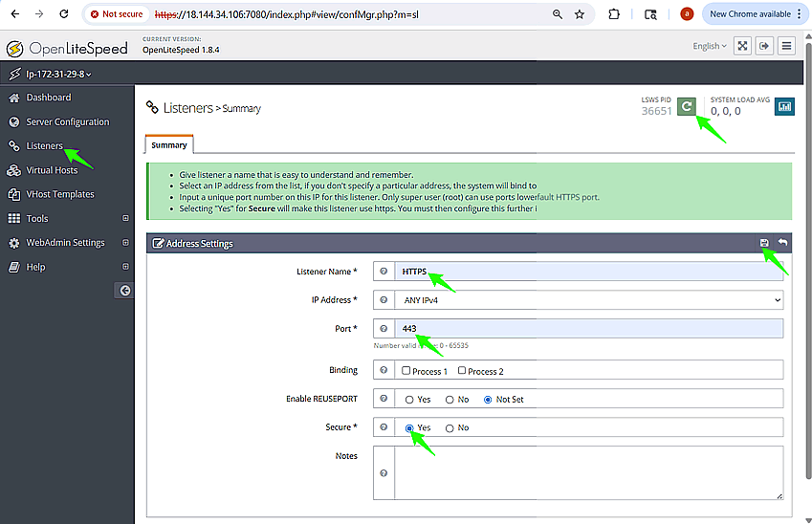Viewport: 812px width, 524px height.
Task: Open Virtual Hosts in the sidebar
Action: (x=52, y=170)
